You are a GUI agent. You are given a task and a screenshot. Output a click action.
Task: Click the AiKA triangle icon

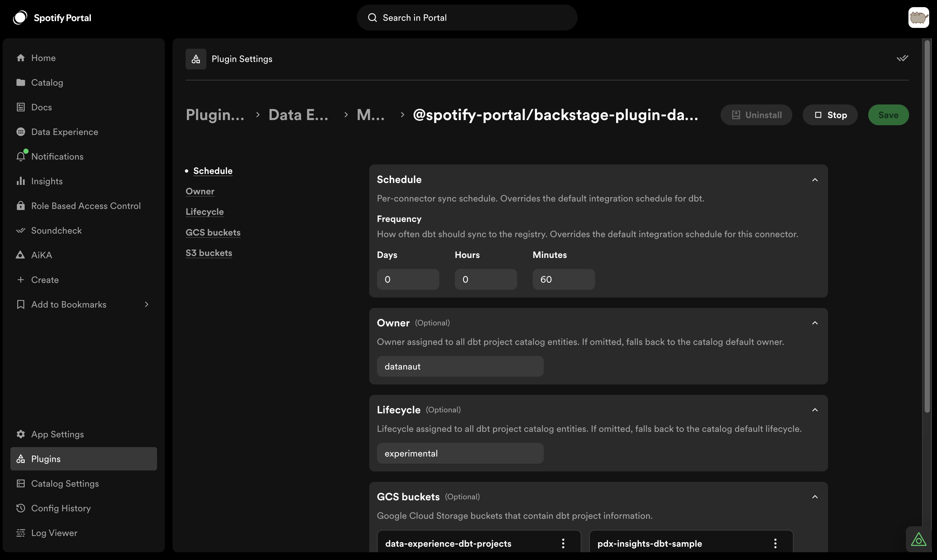tap(21, 255)
